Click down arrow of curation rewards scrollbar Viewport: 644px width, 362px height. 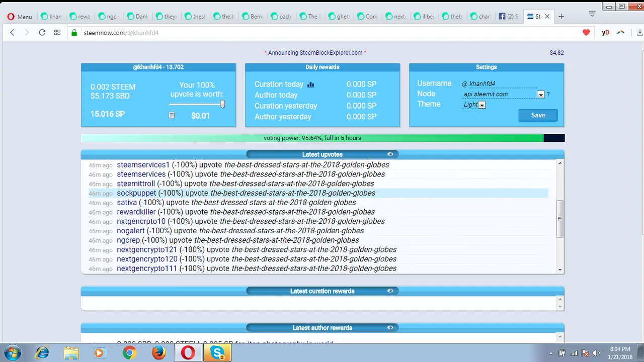(560, 306)
